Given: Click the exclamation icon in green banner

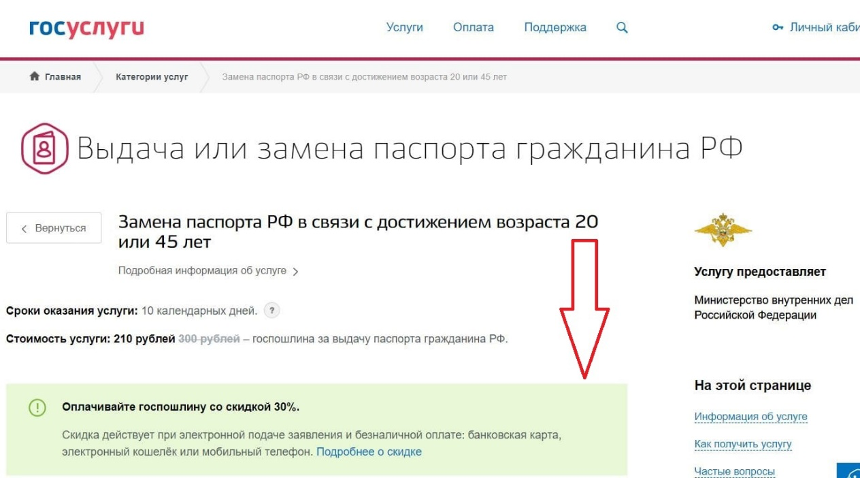Looking at the screenshot, I should (37, 408).
